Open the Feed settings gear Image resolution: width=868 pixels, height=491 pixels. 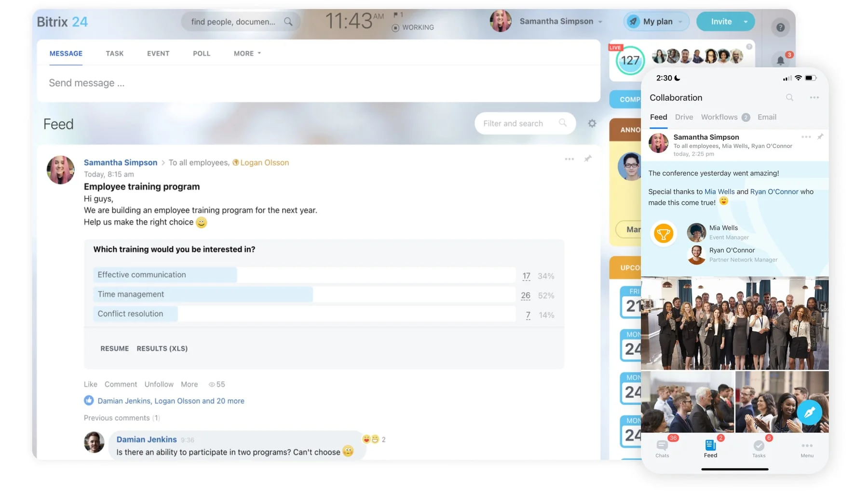pyautogui.click(x=592, y=123)
